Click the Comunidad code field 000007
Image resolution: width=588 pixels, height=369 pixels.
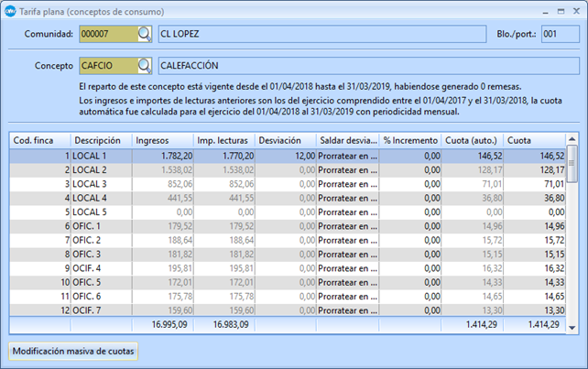pos(107,35)
